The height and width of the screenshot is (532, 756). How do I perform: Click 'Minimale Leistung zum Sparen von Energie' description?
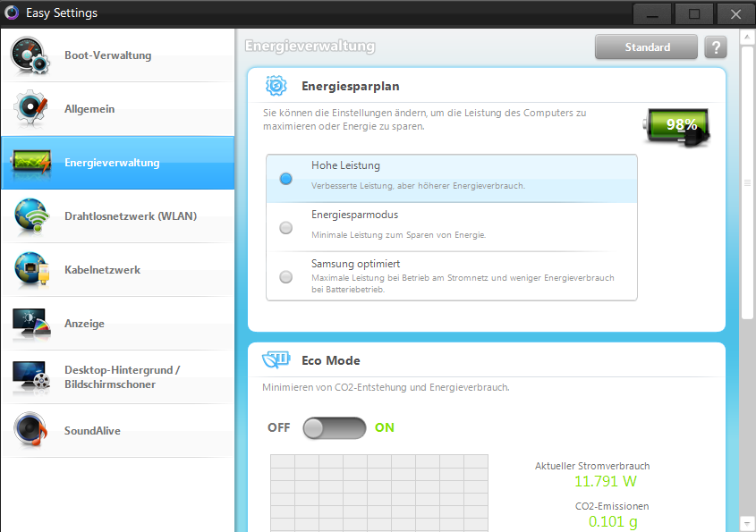point(399,234)
